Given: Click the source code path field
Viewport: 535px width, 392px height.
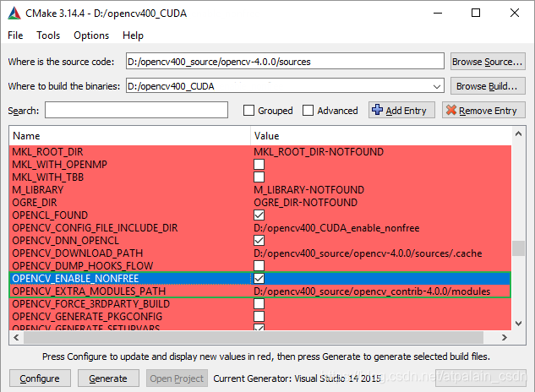Looking at the screenshot, I should tap(285, 62).
